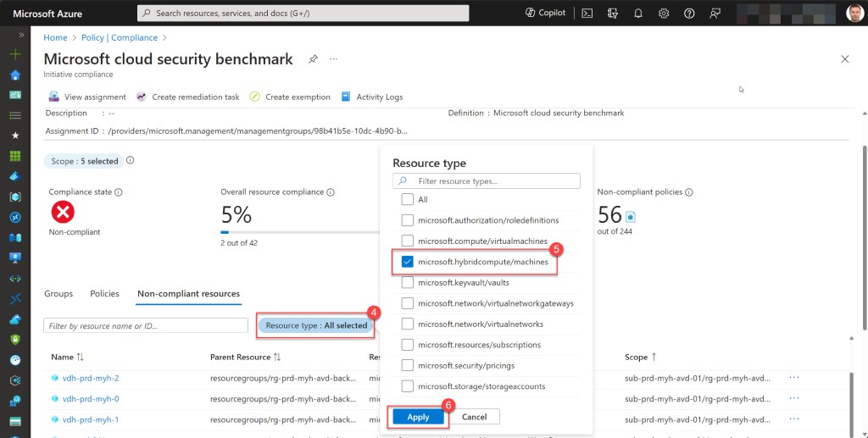Open the portal settings gear
The width and height of the screenshot is (868, 438).
(x=664, y=14)
